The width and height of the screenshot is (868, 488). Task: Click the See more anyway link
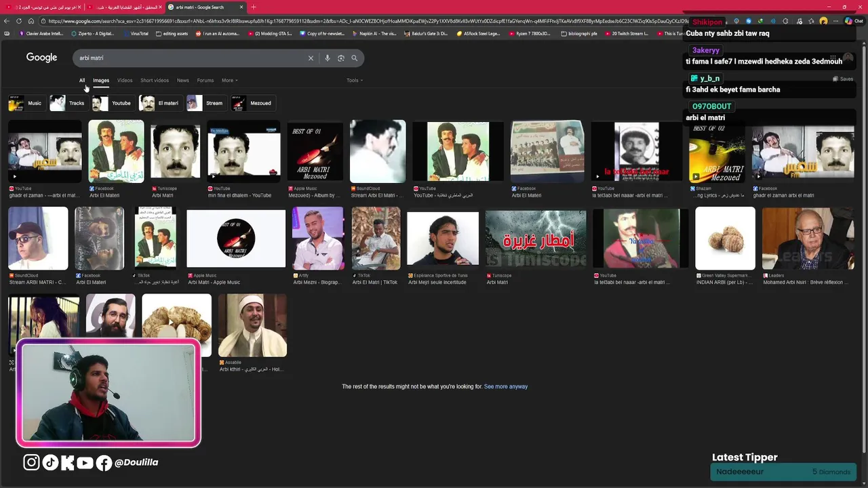point(506,386)
